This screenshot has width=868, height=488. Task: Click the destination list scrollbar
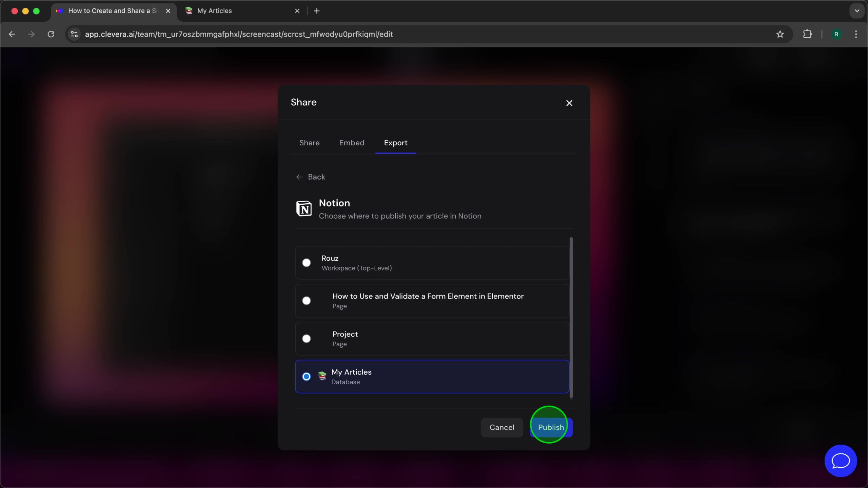(571, 318)
